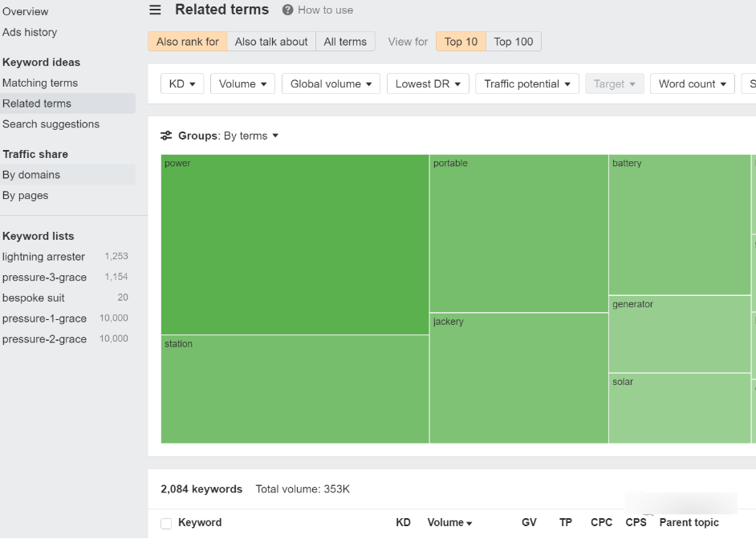Expand the Global volume filter
Viewport: 756px width, 539px height.
(x=331, y=84)
